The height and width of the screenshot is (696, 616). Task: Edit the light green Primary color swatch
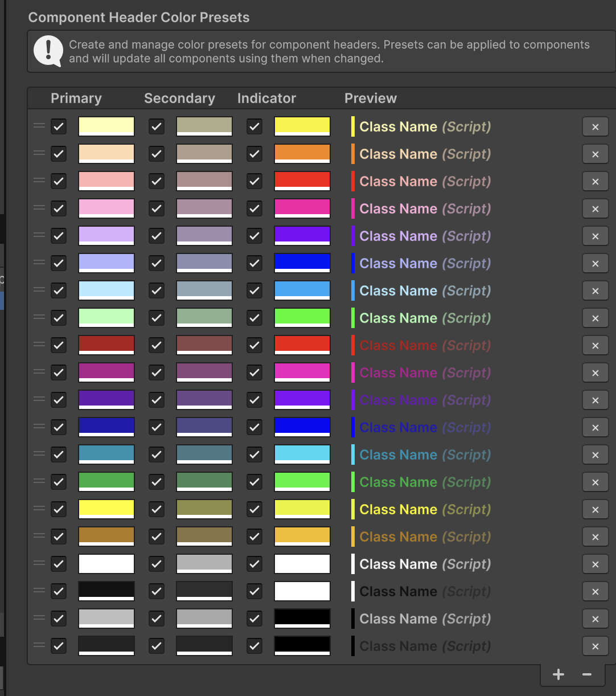pos(106,318)
